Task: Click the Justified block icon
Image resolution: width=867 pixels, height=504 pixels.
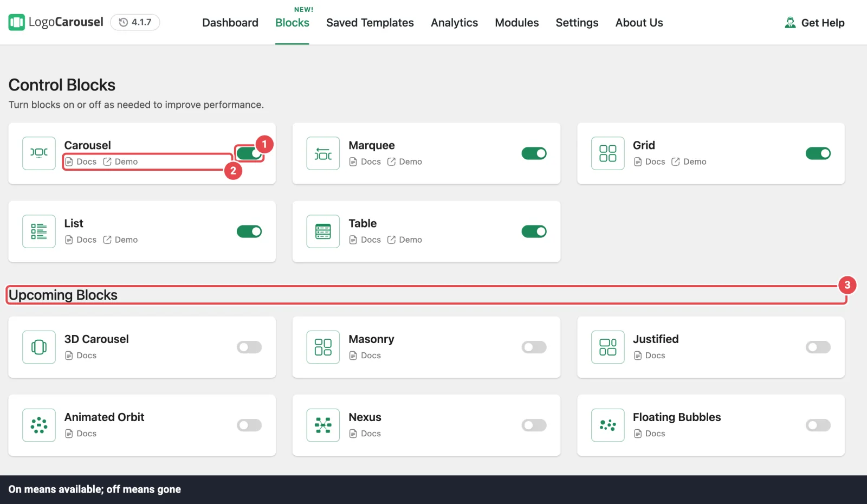Action: tap(607, 347)
